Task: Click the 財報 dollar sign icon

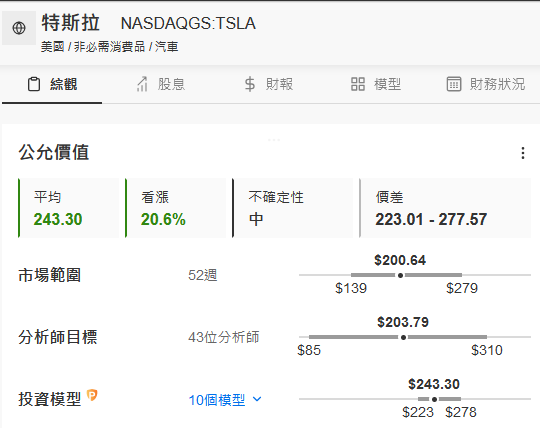Action: point(250,84)
